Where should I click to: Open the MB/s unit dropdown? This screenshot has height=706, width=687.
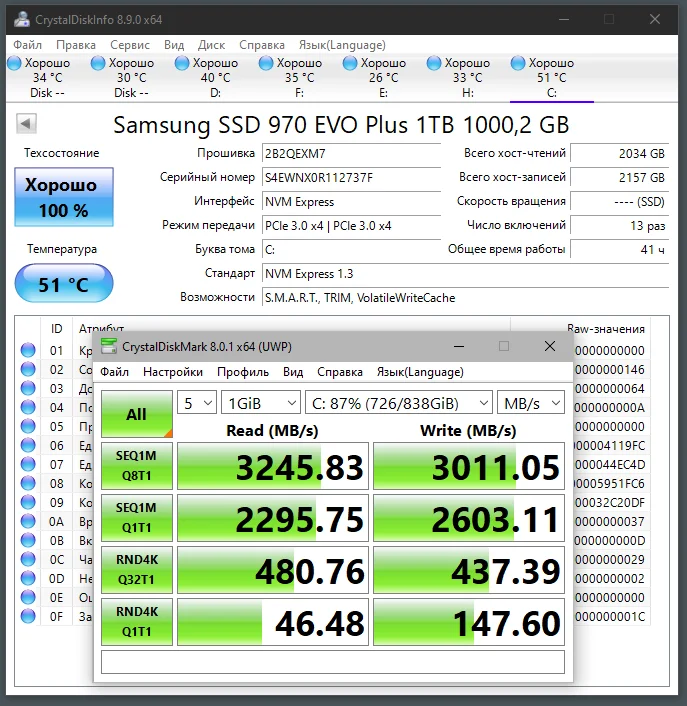click(x=531, y=403)
